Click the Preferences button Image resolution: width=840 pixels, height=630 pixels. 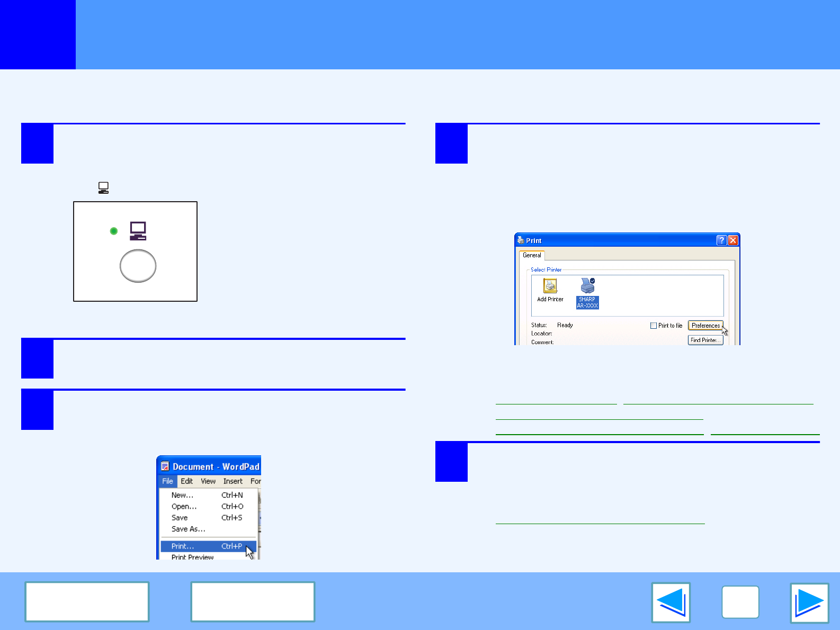pyautogui.click(x=705, y=326)
